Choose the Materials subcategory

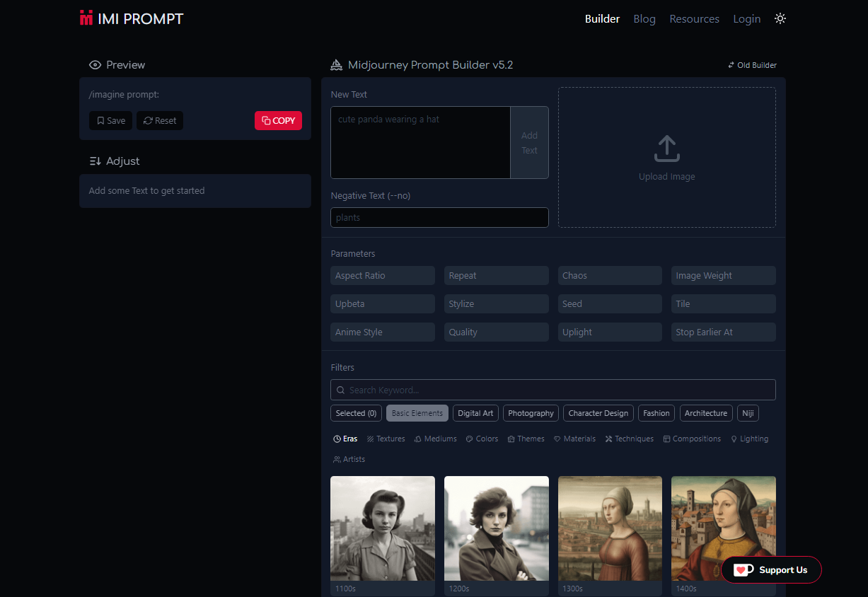574,439
